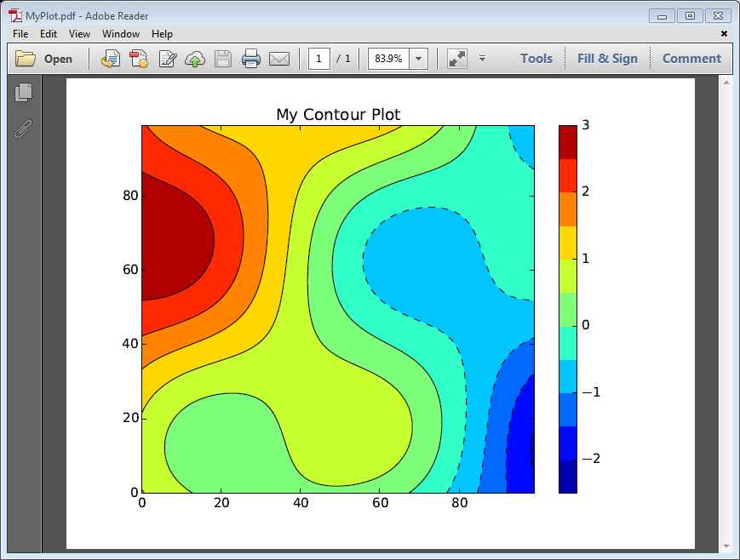Open the Tools pane

pyautogui.click(x=536, y=59)
